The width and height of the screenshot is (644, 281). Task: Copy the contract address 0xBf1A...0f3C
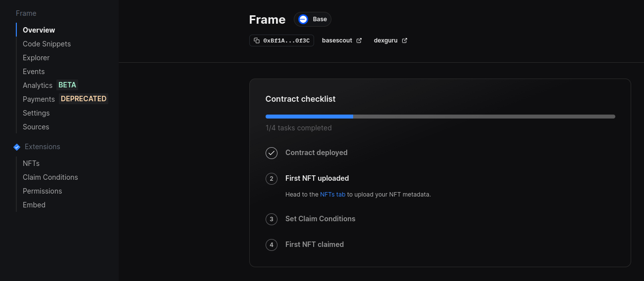(x=281, y=40)
